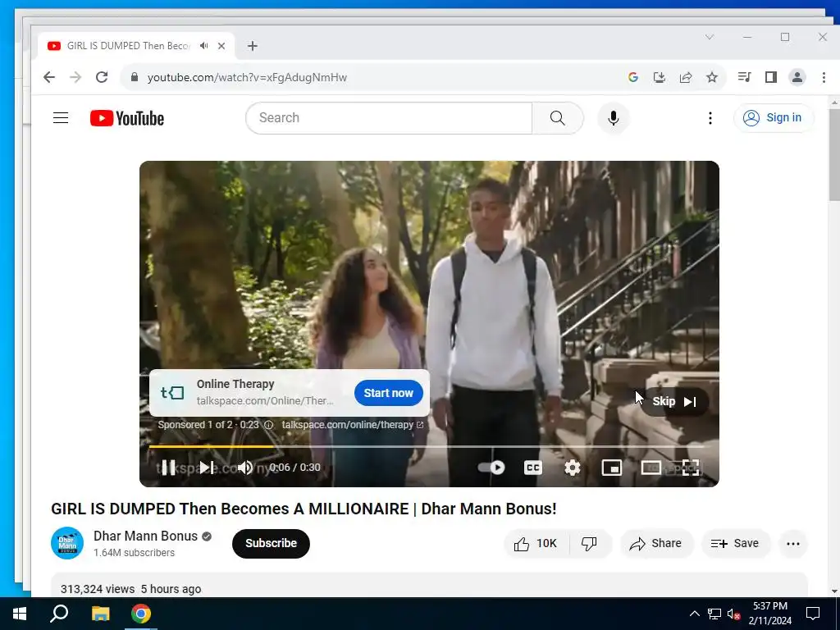Toggle the autoplay switch in player
Screen dimensions: 840x630
coord(491,468)
